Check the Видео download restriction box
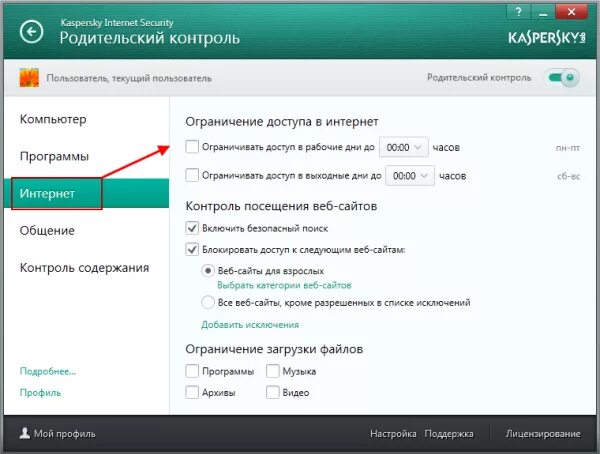Image resolution: width=600 pixels, height=454 pixels. 272,392
